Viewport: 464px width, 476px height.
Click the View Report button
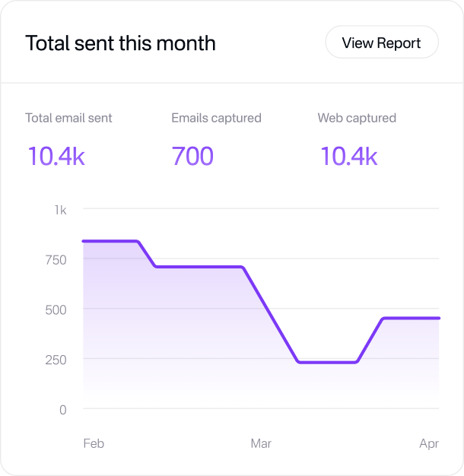click(381, 43)
